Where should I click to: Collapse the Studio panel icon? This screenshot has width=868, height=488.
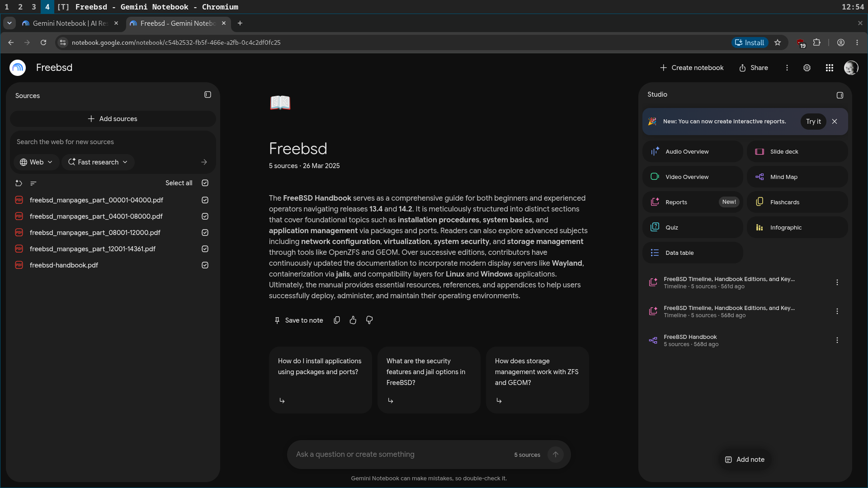[x=840, y=95]
